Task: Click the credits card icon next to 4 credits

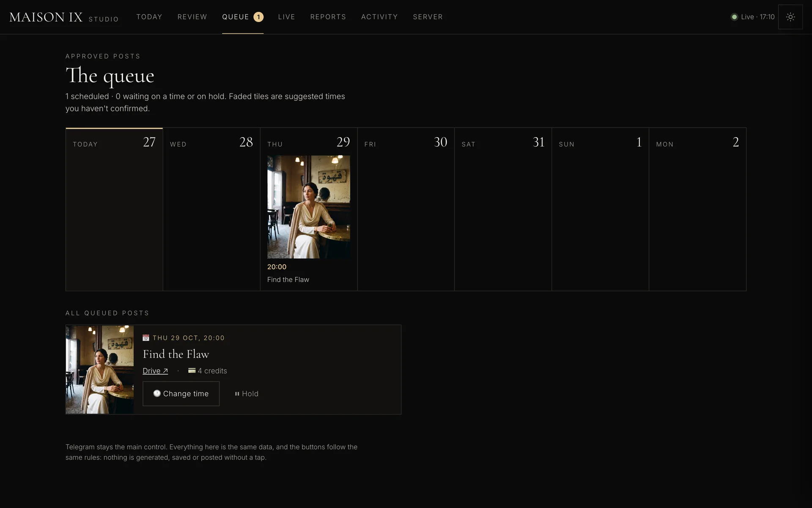Action: coord(192,370)
